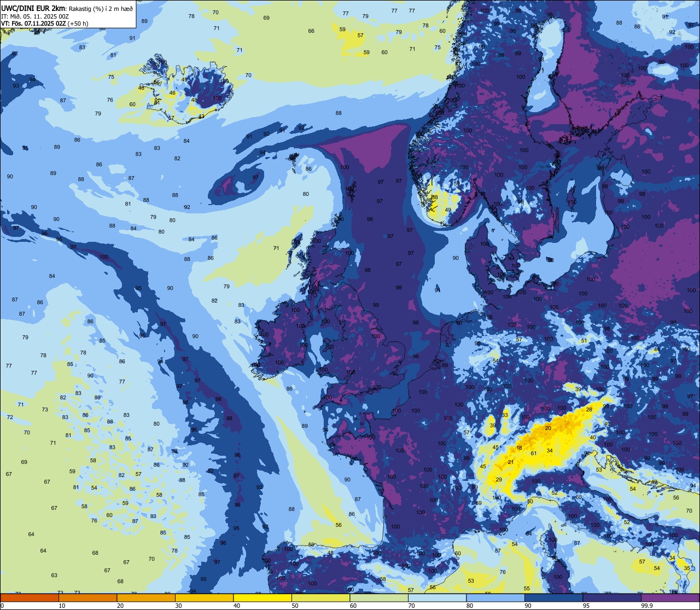The width and height of the screenshot is (700, 610).
Task: Click the value 43 on Iceland's south coast
Action: point(201,116)
